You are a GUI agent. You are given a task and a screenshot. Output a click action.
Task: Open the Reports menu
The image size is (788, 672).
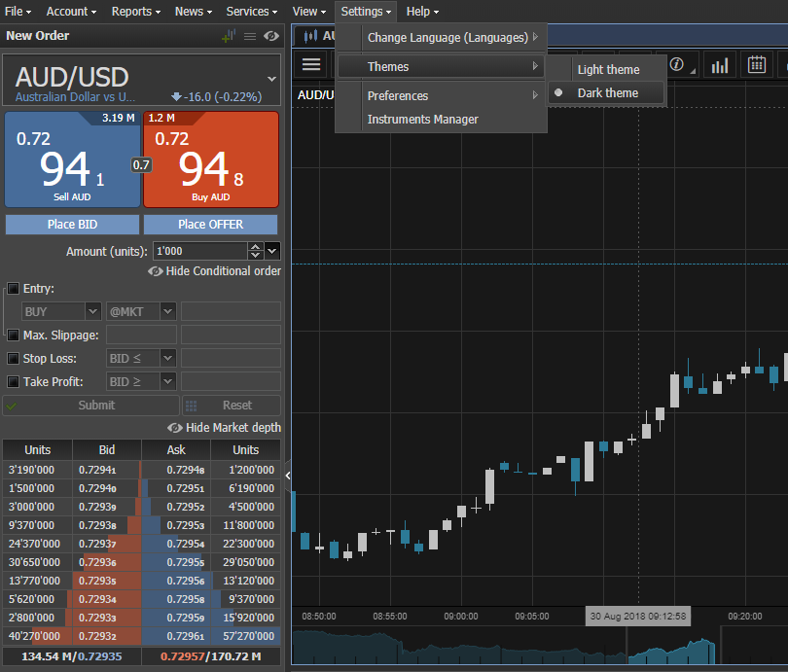pos(131,12)
